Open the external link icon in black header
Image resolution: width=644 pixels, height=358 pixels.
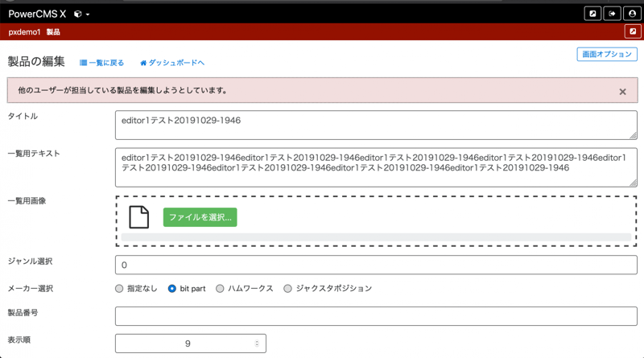click(593, 14)
